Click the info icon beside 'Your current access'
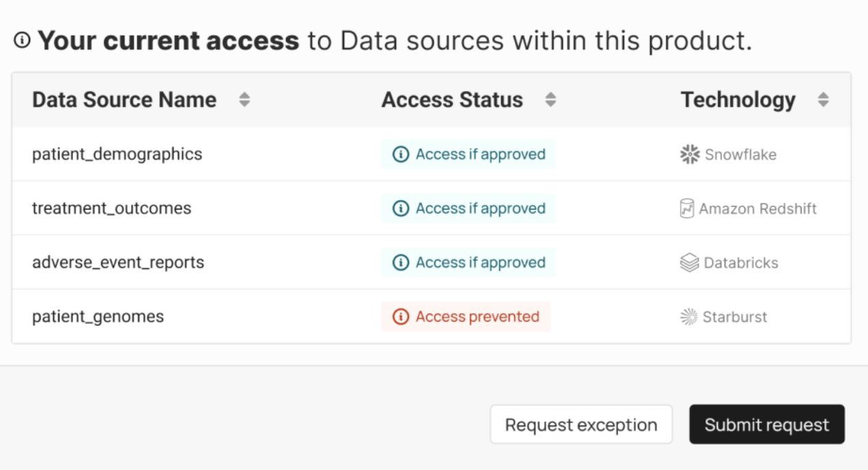Image resolution: width=868 pixels, height=470 pixels. [x=23, y=41]
